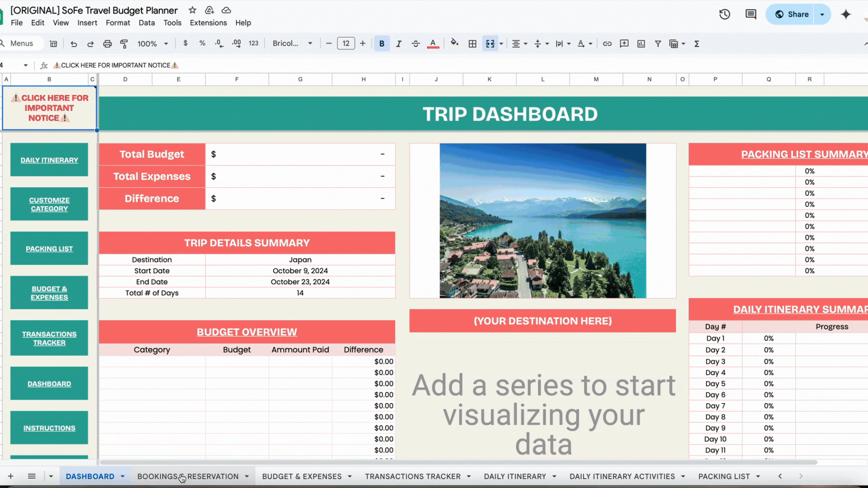The width and height of the screenshot is (868, 488).
Task: Toggle bold formatting
Action: (x=382, y=44)
